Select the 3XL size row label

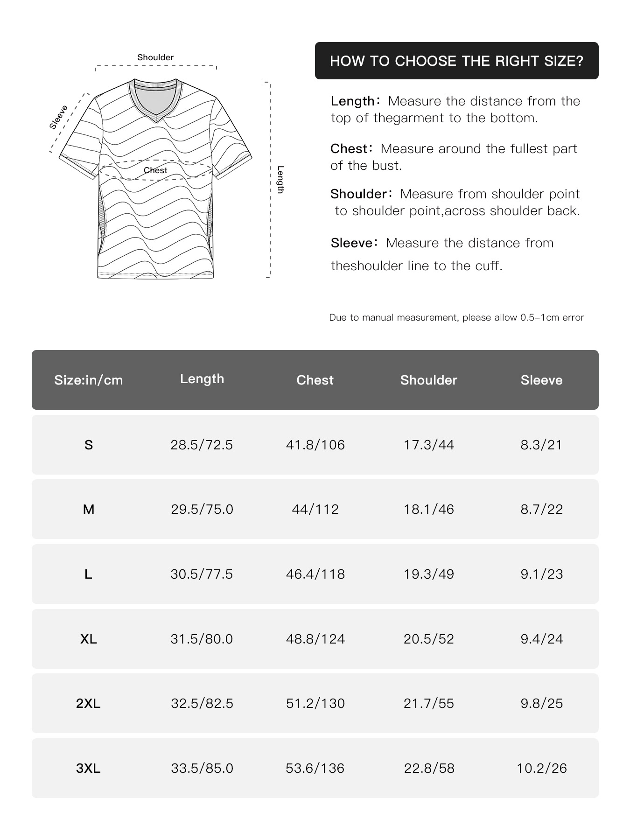click(x=88, y=768)
